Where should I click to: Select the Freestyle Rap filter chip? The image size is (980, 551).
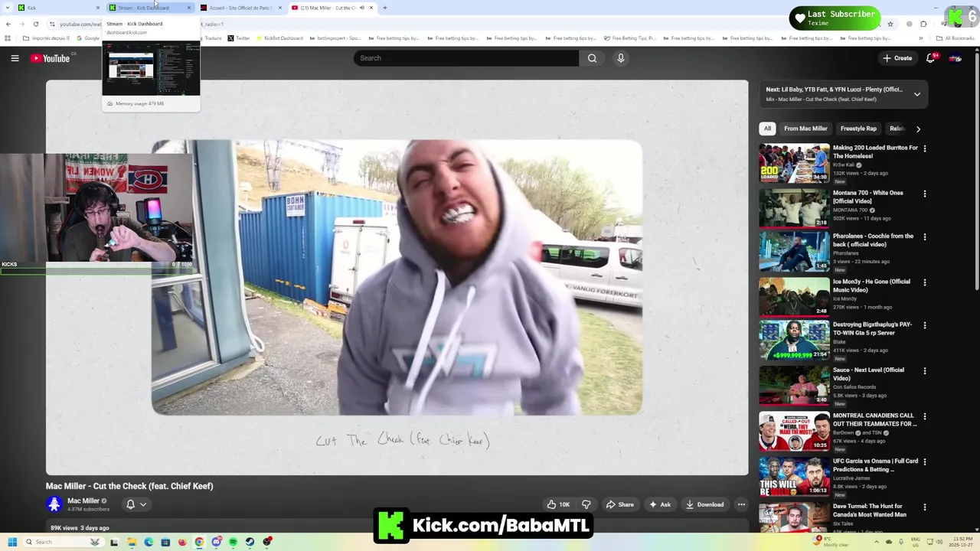[858, 129]
